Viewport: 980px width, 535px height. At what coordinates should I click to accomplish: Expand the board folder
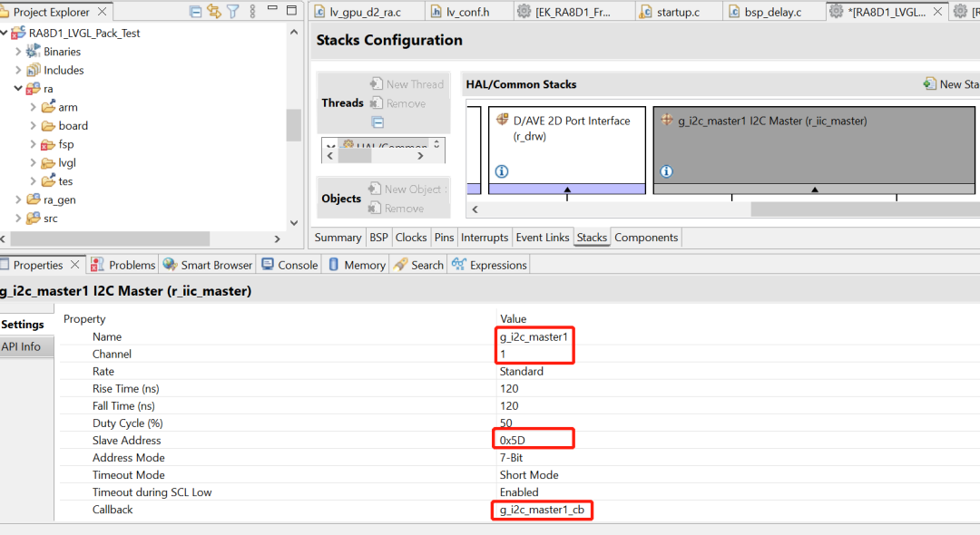pyautogui.click(x=34, y=125)
